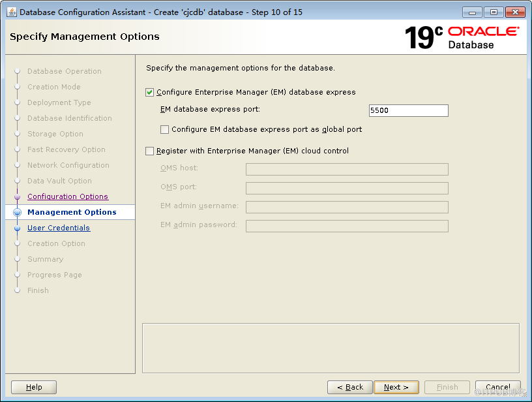Select Management Options step in sidebar
The image size is (532, 402).
[72, 212]
